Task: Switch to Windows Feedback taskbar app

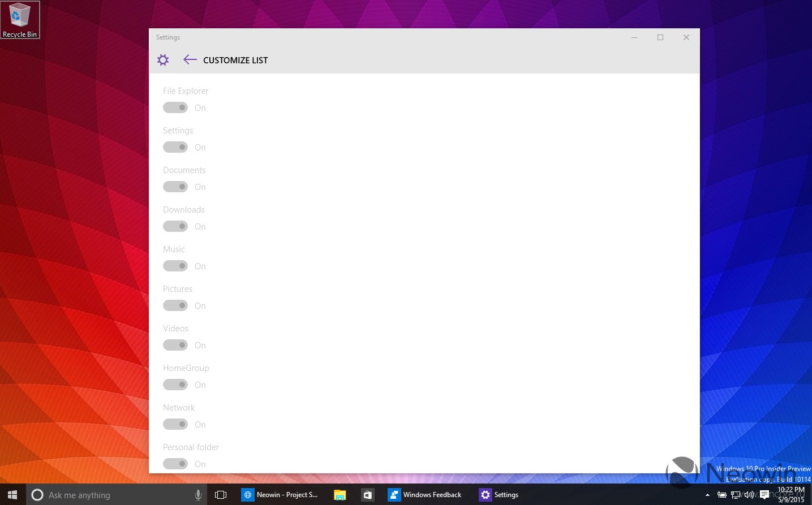Action: tap(426, 495)
